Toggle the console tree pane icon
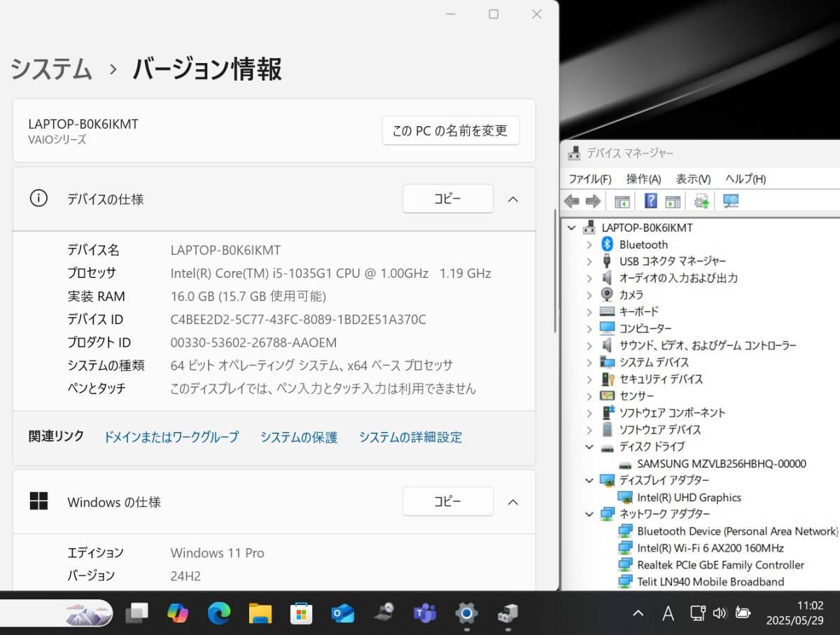The height and width of the screenshot is (635, 840). pos(622,202)
